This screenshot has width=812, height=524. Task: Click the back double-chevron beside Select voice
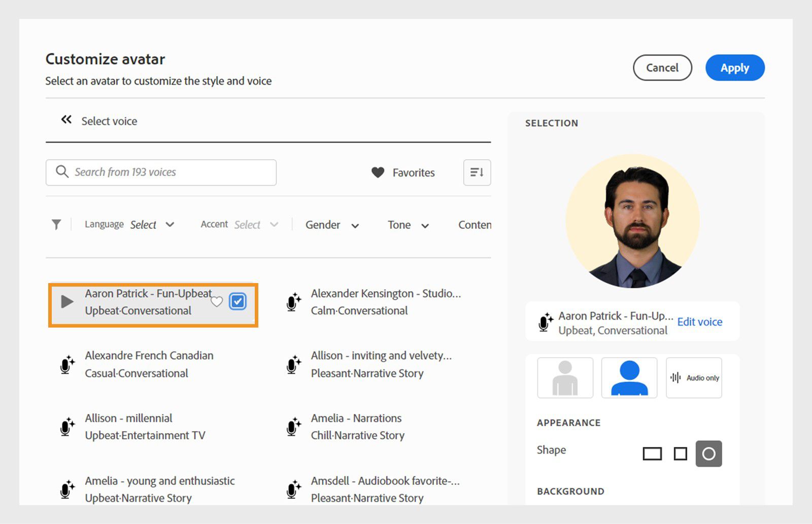(66, 120)
